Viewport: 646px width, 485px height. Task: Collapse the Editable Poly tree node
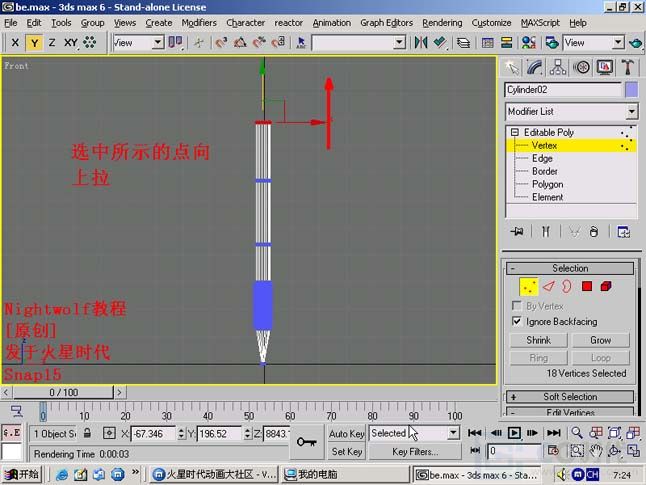(x=515, y=132)
